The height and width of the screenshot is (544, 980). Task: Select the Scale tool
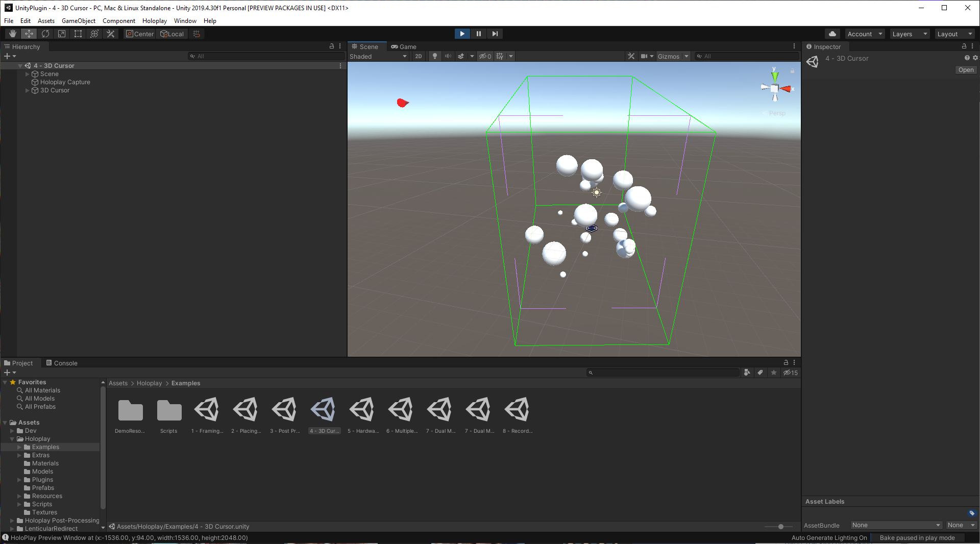(x=62, y=34)
